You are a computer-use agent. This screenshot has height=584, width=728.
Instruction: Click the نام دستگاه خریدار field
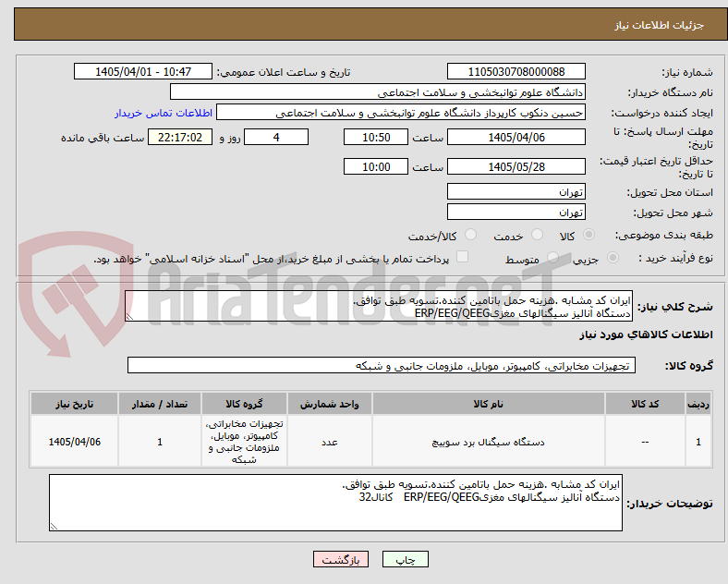tap(378, 91)
